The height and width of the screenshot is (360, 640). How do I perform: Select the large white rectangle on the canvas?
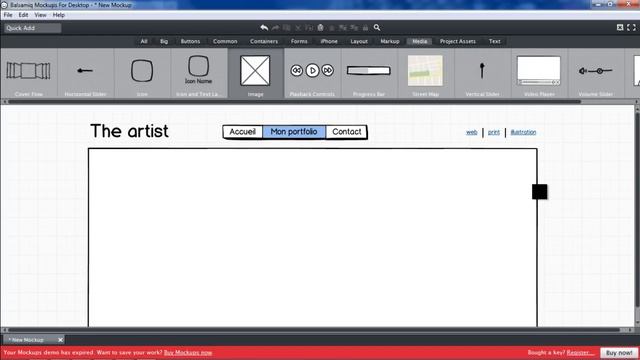(x=313, y=238)
